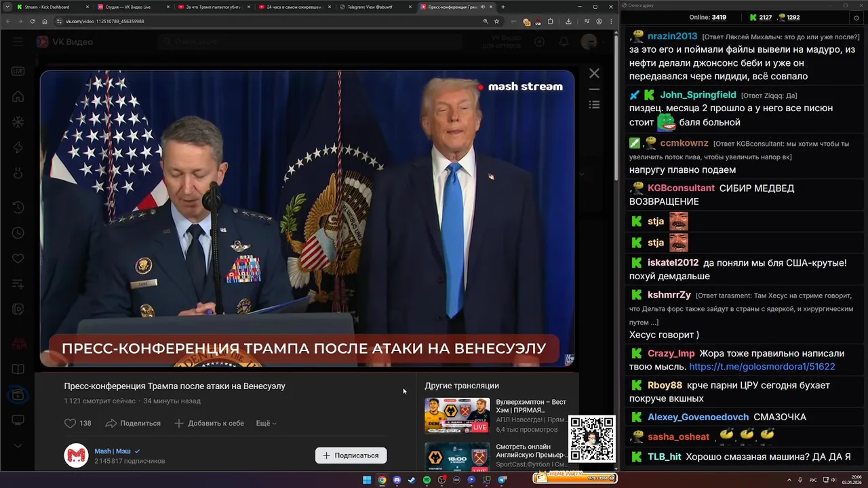Click username Crazy_Imp in chat
The height and width of the screenshot is (488, 868).
click(671, 353)
